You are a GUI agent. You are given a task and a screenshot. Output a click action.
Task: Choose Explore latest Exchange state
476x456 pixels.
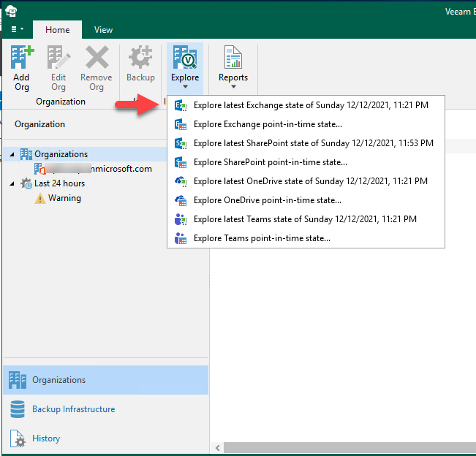pyautogui.click(x=310, y=105)
